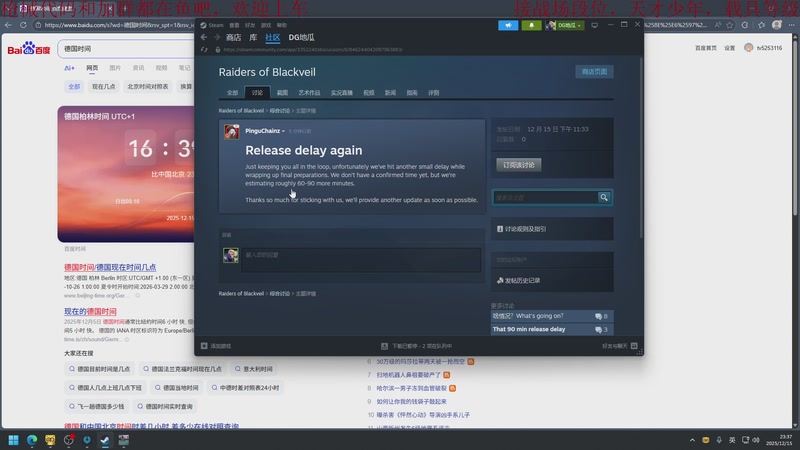Screen dimensions: 800x450
Task: Open Steam announcements megaphone button
Action: (508, 25)
